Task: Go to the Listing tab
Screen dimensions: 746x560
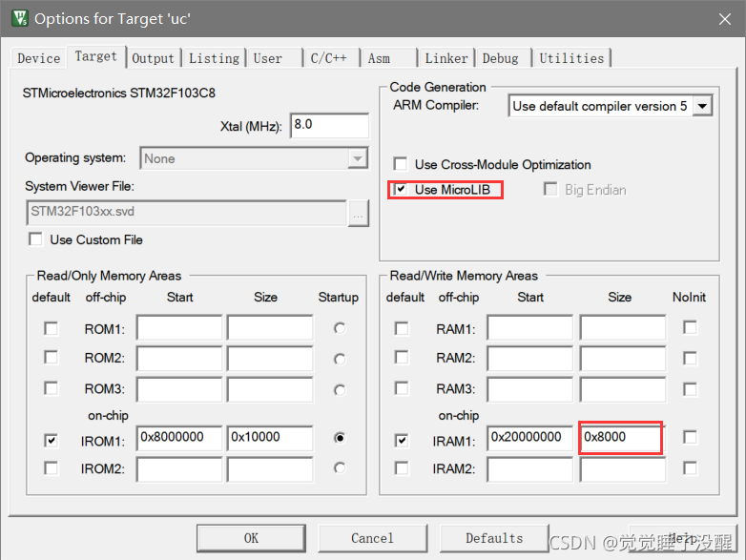Action: [x=214, y=58]
